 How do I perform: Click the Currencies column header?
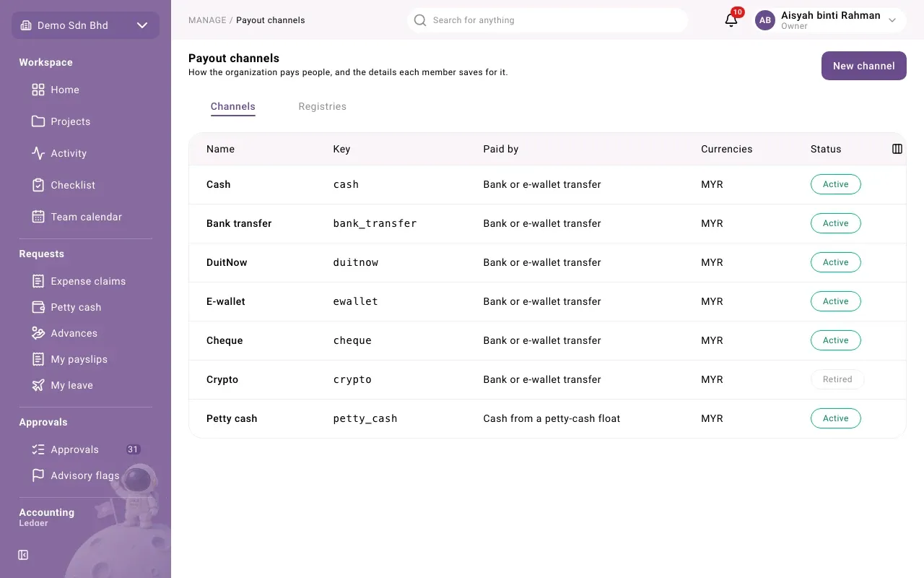727,149
